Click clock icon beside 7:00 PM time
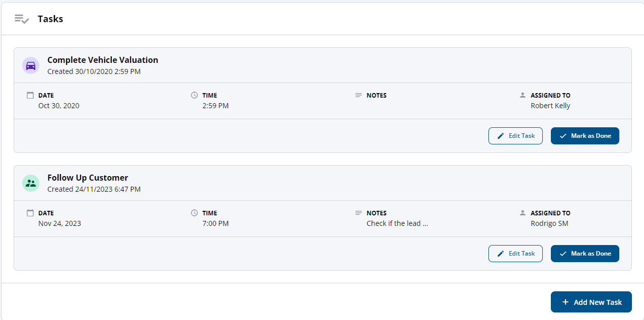The height and width of the screenshot is (320, 644). coord(194,213)
